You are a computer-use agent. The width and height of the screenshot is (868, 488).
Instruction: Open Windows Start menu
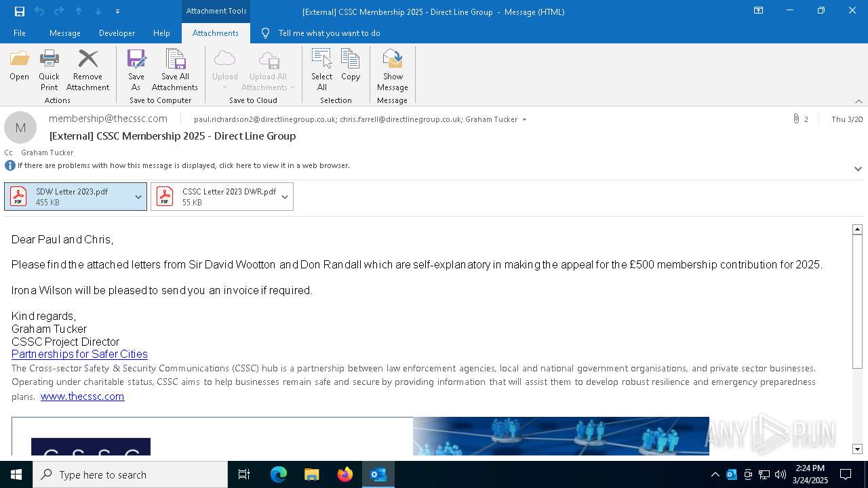[x=16, y=474]
